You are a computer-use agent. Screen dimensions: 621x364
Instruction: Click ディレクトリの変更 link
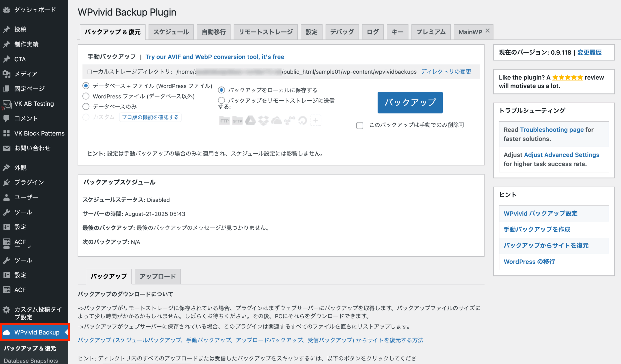tap(446, 72)
